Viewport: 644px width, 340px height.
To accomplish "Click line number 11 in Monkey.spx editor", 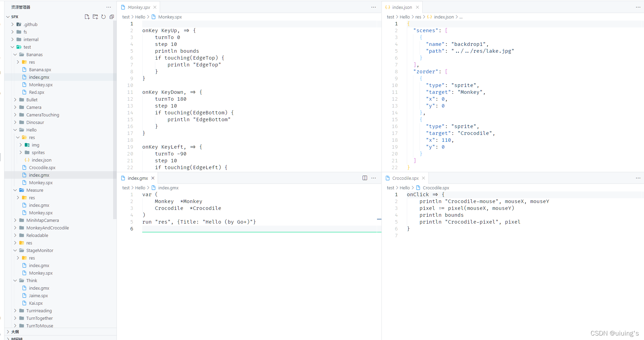I will tap(130, 92).
